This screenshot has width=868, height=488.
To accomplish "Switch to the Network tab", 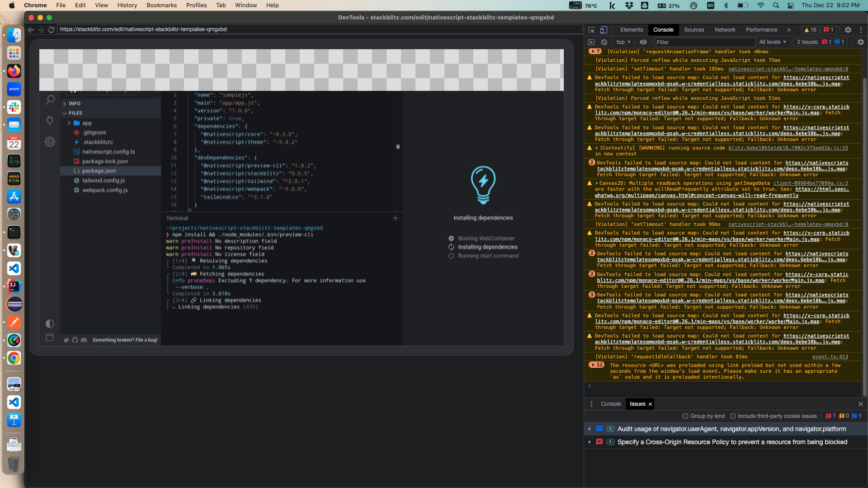I will point(725,30).
